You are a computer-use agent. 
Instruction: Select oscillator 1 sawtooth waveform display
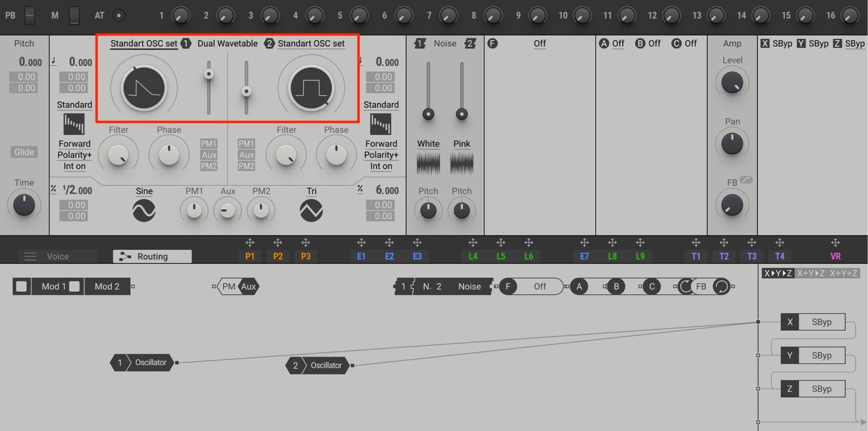click(x=144, y=88)
